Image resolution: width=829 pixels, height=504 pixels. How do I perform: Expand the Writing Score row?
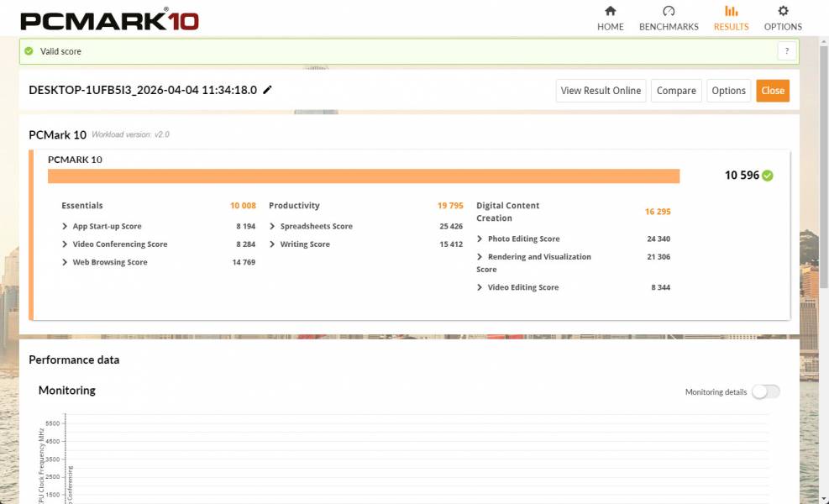pos(272,244)
